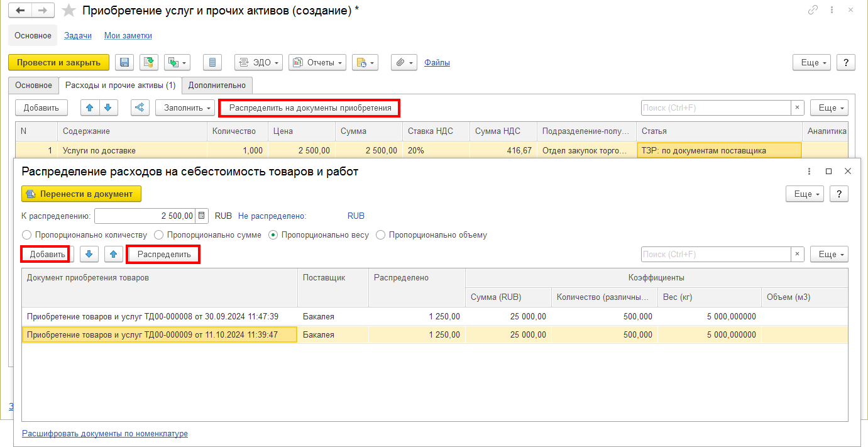Click the search field in distribution dialog
868x447 pixels.
click(x=715, y=255)
